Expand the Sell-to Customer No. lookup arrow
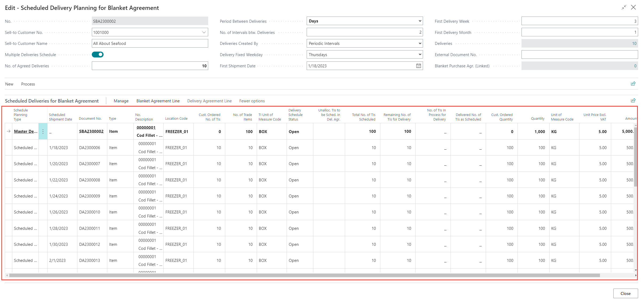The image size is (644, 303). tap(204, 32)
